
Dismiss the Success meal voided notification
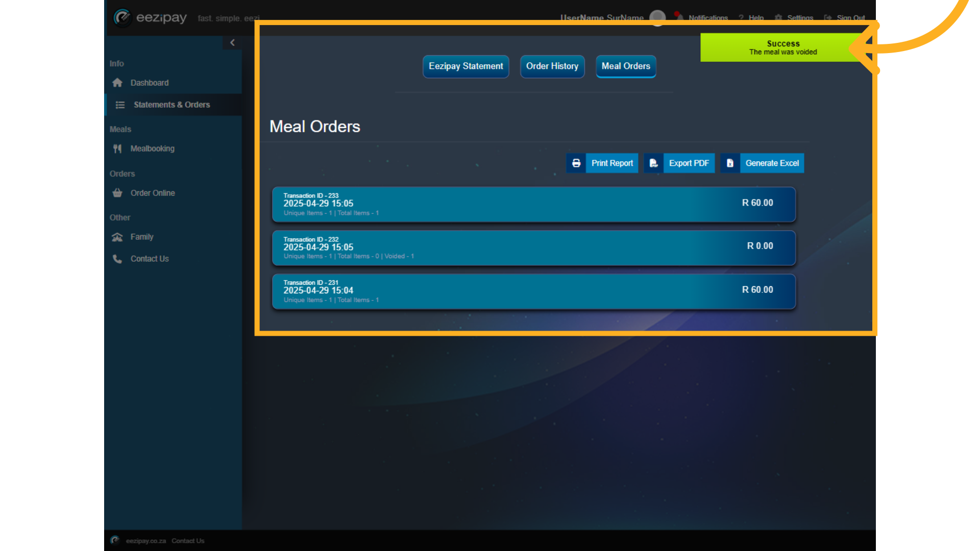tap(782, 47)
